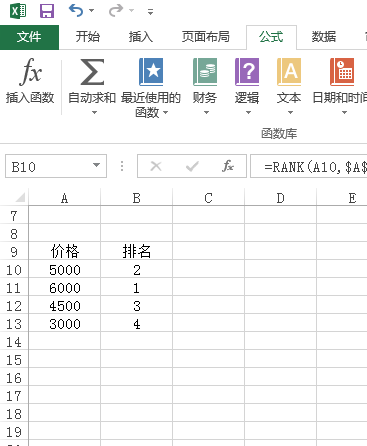Screen dimensions: 367x446
Task: Select row 14 header
Action: point(14,342)
